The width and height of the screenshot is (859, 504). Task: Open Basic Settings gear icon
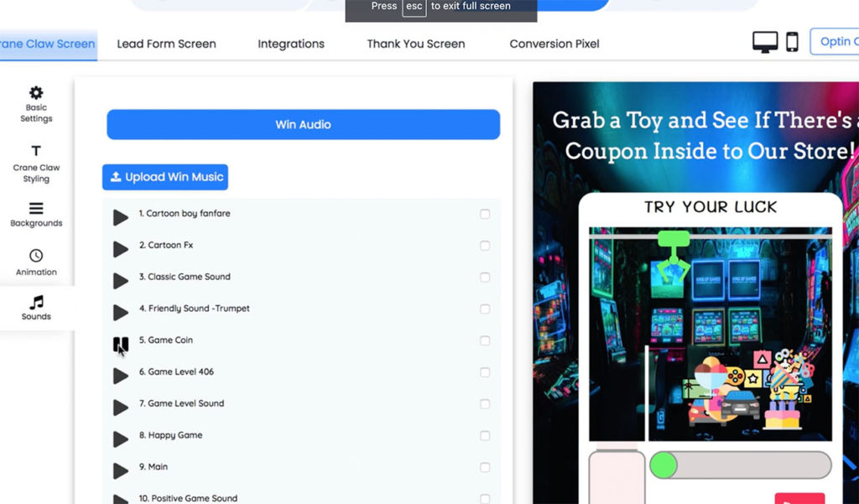36,92
